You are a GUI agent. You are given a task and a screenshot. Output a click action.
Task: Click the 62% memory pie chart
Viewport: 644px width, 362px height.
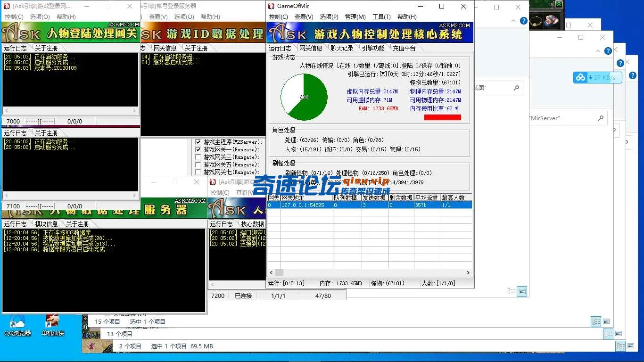[x=304, y=97]
